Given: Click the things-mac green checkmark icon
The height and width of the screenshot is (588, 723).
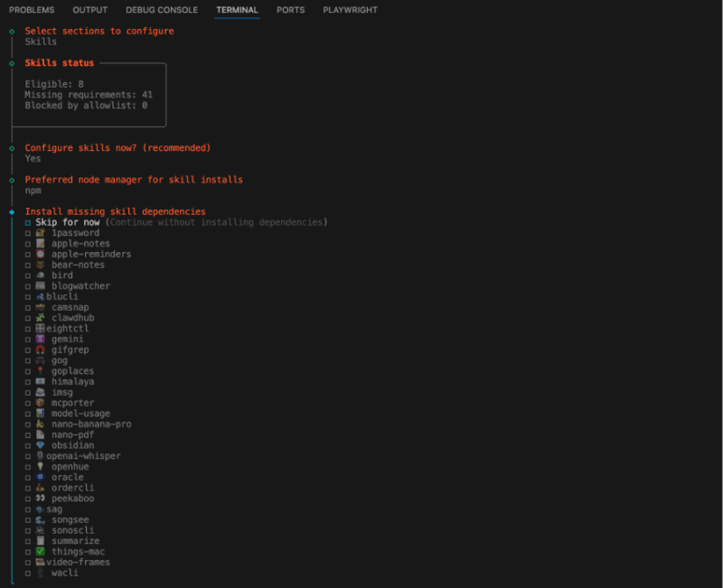Looking at the screenshot, I should [42, 551].
